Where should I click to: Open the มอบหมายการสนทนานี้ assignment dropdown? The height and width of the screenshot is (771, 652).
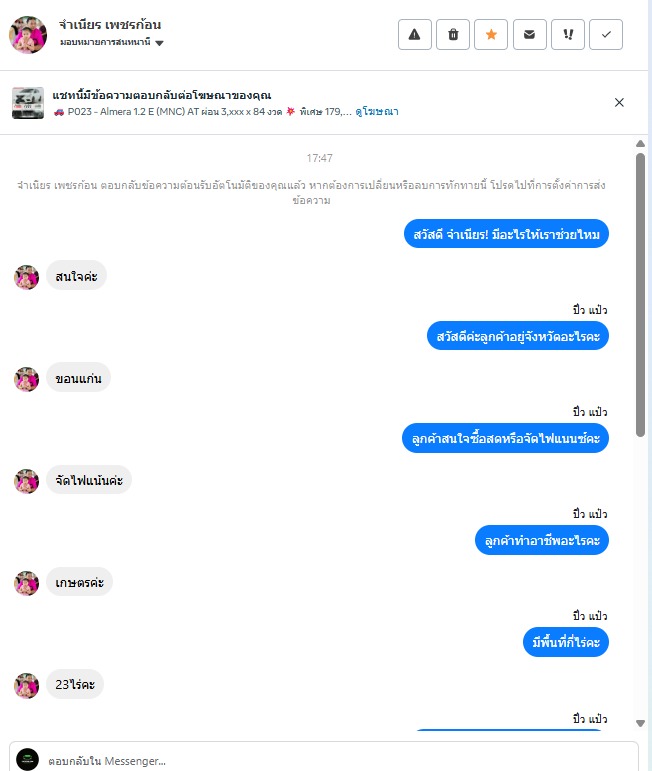(112, 43)
